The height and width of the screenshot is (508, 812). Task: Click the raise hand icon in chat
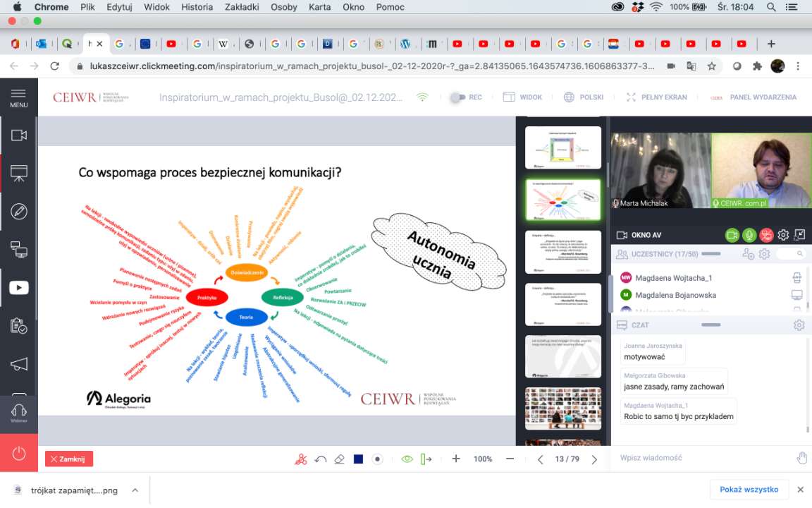[801, 458]
